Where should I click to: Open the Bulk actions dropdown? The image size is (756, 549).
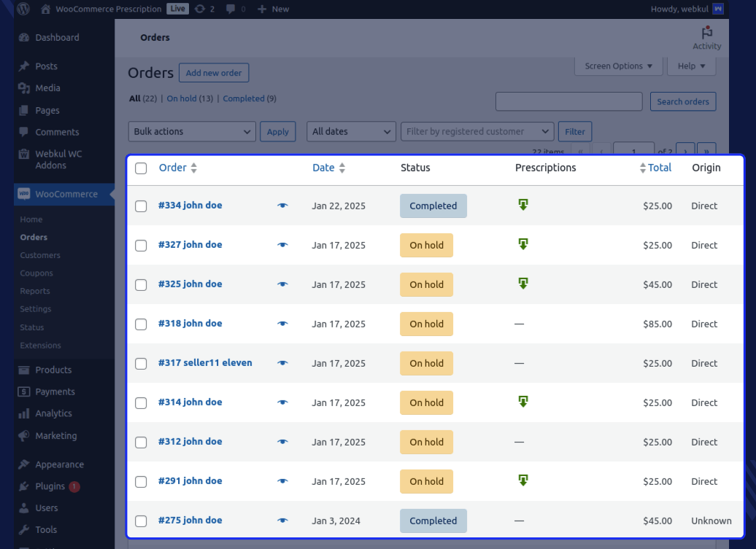[192, 131]
